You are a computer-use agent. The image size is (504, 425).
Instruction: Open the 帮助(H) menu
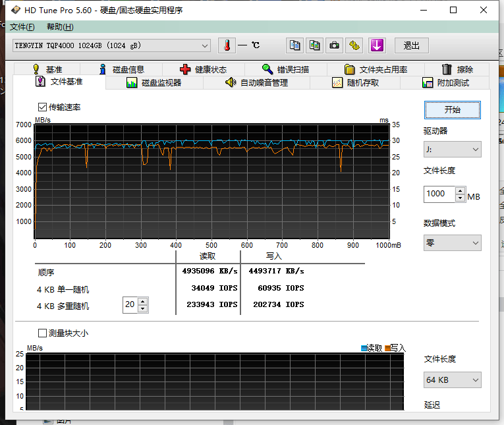point(60,26)
